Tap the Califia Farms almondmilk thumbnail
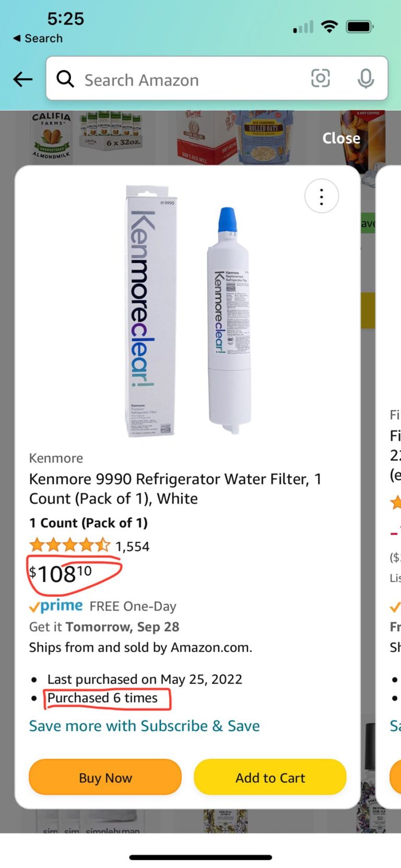Image resolution: width=401 pixels, height=868 pixels. [51, 135]
